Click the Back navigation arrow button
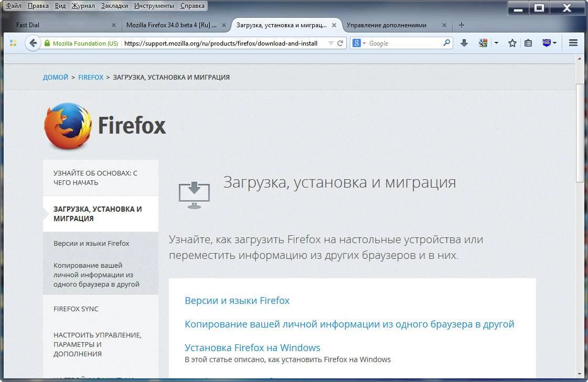The width and height of the screenshot is (588, 382). click(x=33, y=43)
